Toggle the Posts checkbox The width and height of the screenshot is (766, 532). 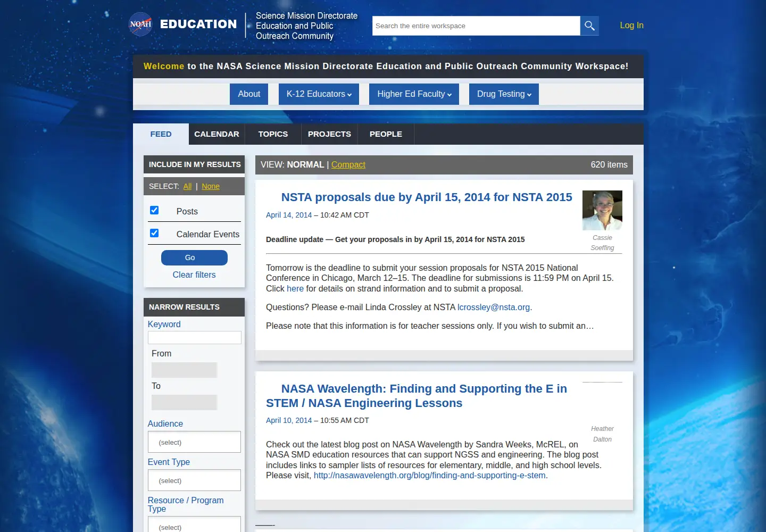[x=154, y=210]
